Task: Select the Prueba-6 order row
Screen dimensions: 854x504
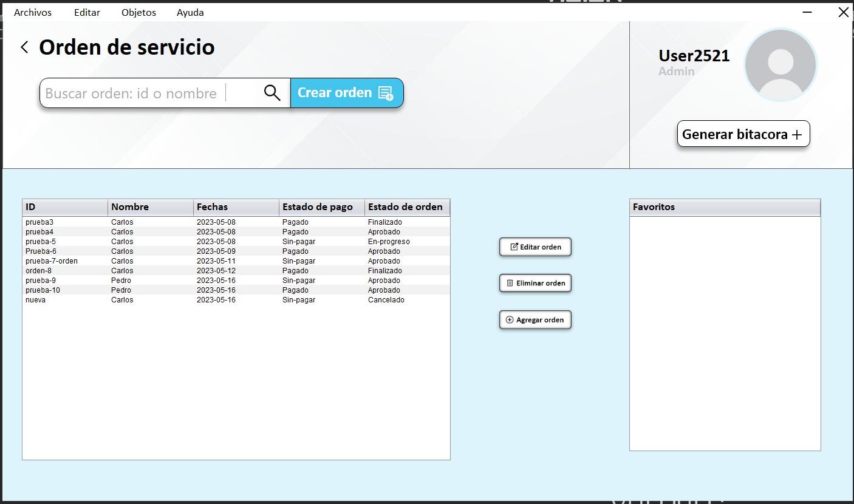Action: [x=236, y=251]
